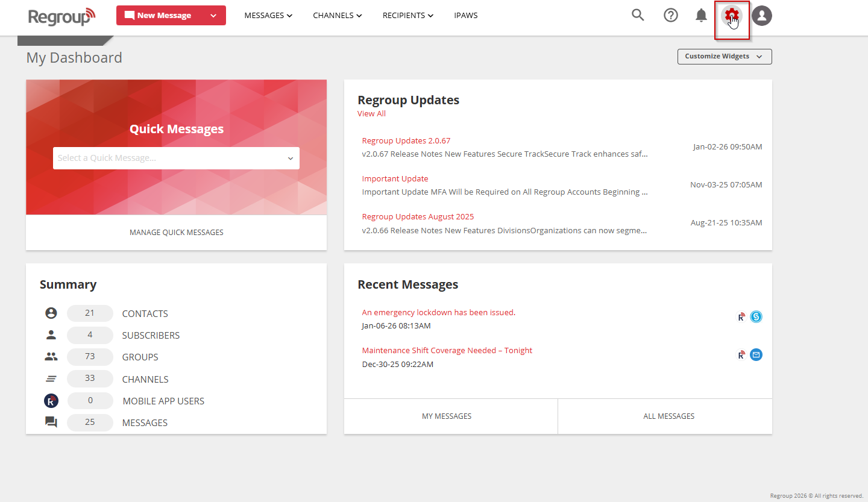Click the Aug-21-25 10:35AM timestamp
868x502 pixels.
coord(726,223)
